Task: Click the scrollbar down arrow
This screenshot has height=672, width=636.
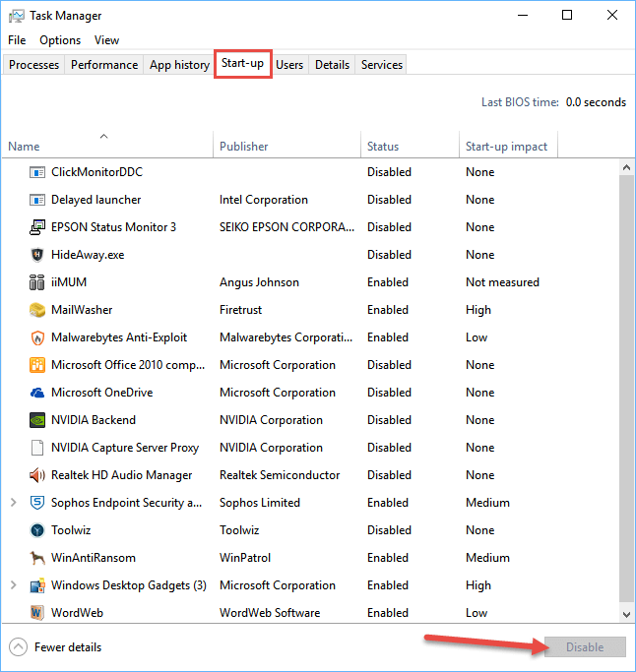Action: [626, 615]
